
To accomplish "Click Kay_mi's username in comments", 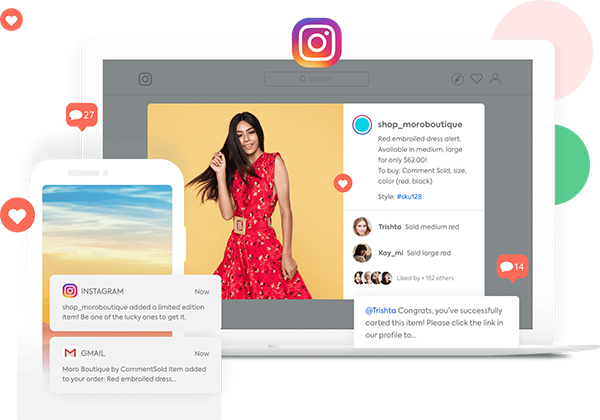I will pyautogui.click(x=391, y=253).
